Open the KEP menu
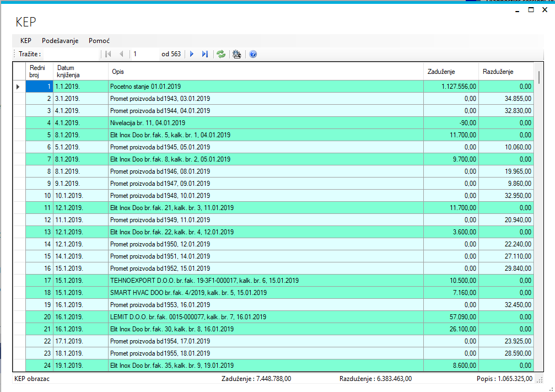Image resolution: width=555 pixels, height=392 pixels. tap(25, 41)
